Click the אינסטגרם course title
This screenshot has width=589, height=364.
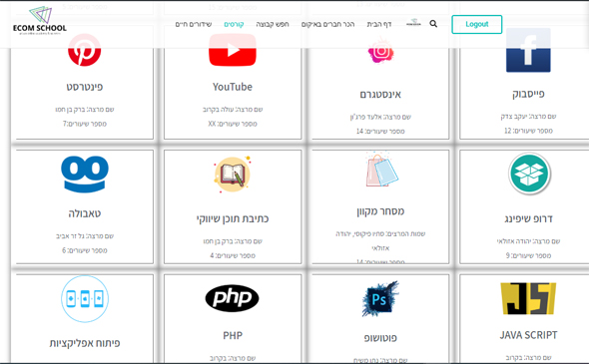tap(380, 94)
